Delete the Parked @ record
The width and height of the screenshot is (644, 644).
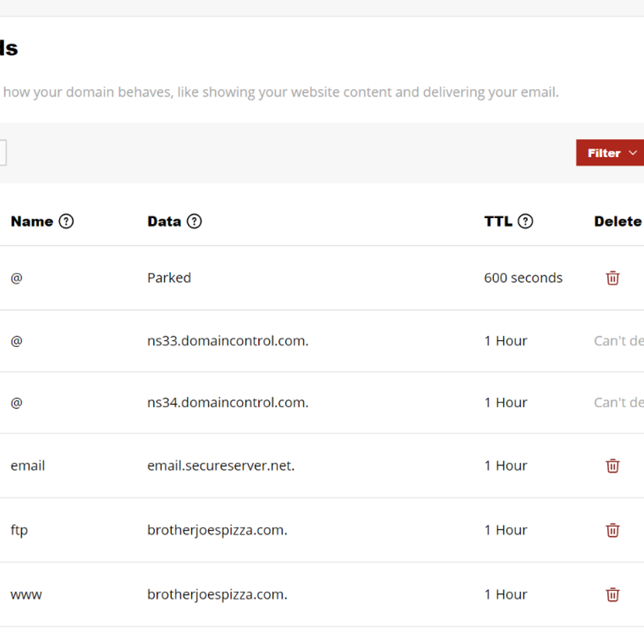(612, 278)
